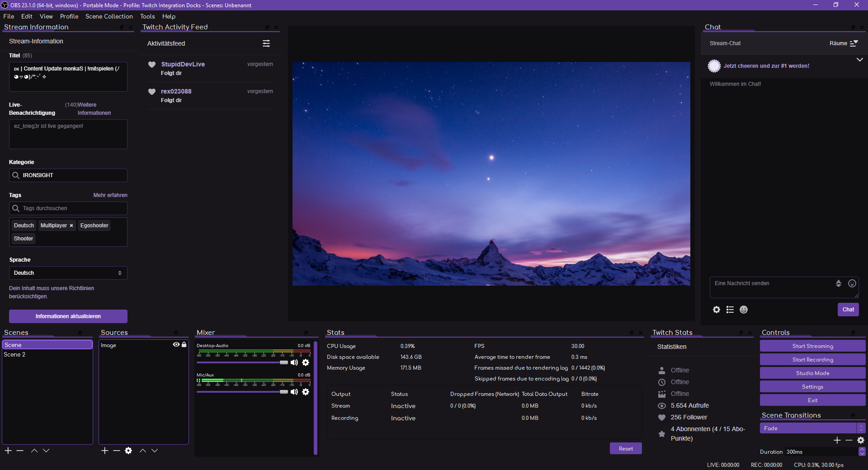868x470 pixels.
Task: Hide the Image source with eye toggle
Action: click(176, 345)
